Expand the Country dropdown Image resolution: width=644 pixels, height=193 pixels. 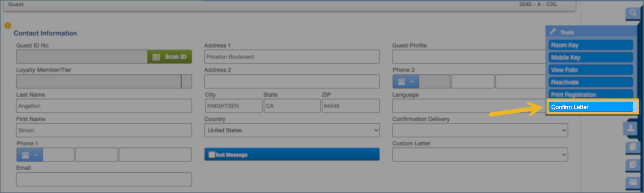pyautogui.click(x=291, y=130)
